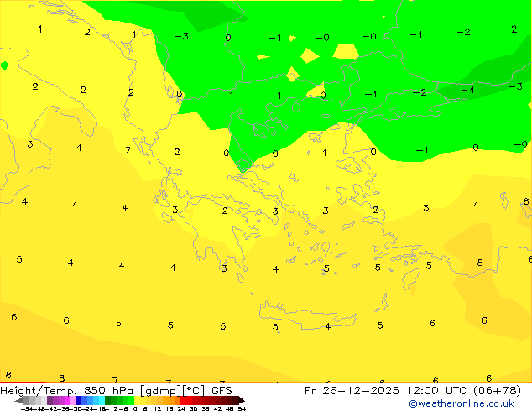Click the "Height/Temp." title text
Image resolution: width=532 pixels, height=411 pixels.
39,391
